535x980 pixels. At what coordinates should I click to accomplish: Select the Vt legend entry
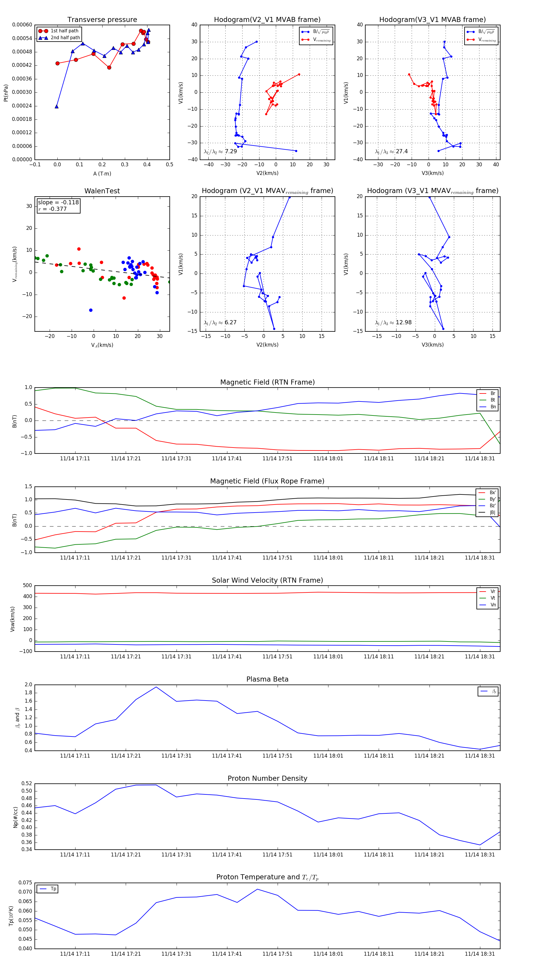pyautogui.click(x=487, y=598)
